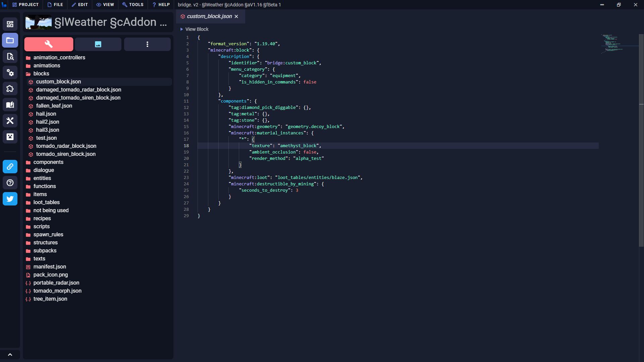The image size is (644, 362).
Task: Open the three-dot more options button
Action: click(x=147, y=44)
